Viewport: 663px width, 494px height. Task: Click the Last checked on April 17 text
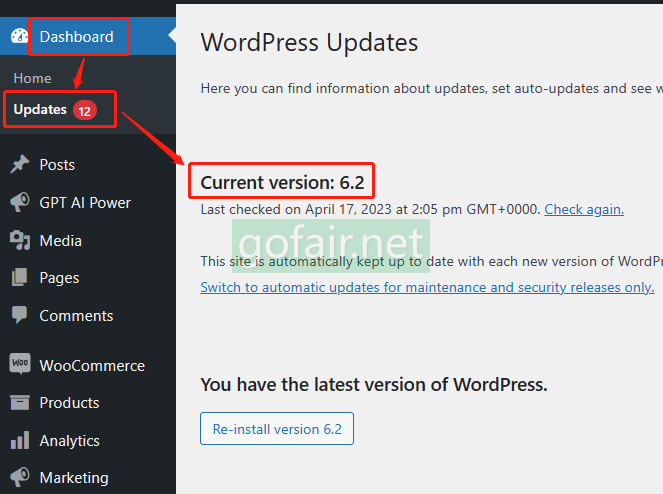coord(370,209)
